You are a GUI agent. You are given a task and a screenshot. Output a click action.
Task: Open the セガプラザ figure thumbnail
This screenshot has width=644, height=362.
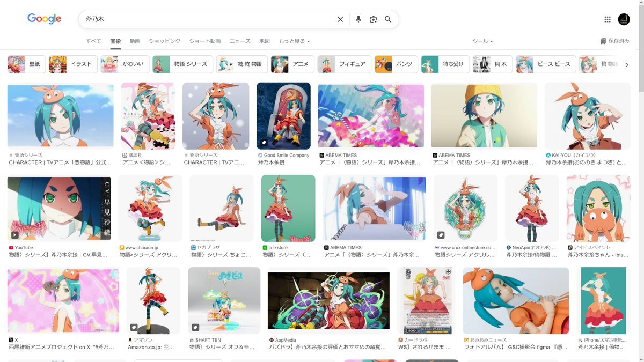(222, 208)
